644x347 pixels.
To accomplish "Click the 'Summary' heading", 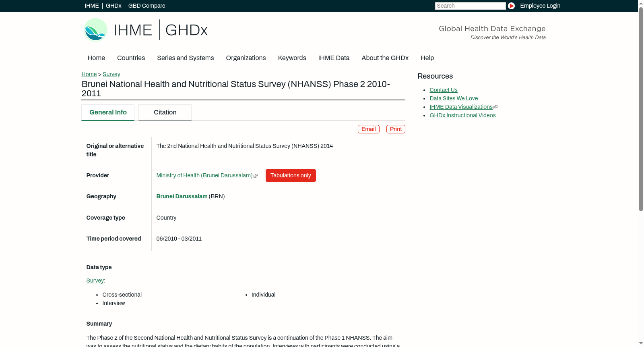I will click(99, 324).
